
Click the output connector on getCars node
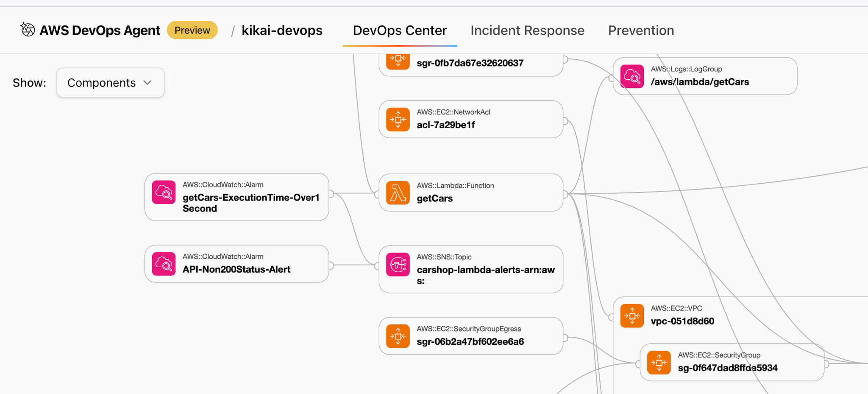point(565,194)
